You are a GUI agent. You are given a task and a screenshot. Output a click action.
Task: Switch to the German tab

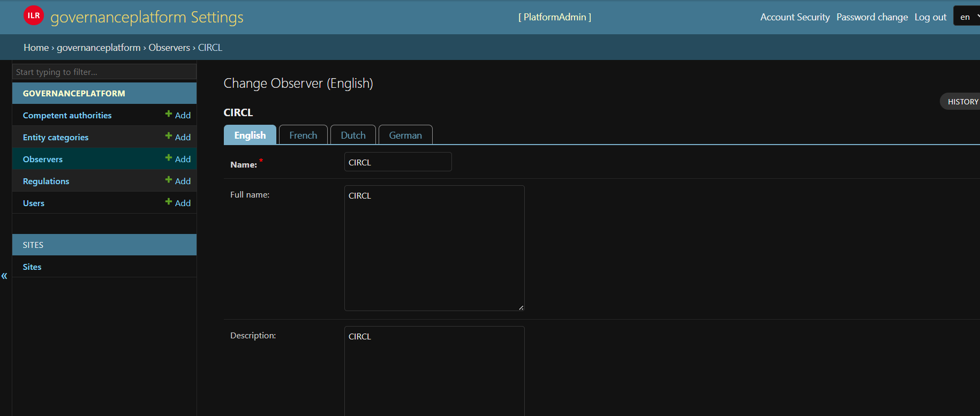[x=405, y=135]
